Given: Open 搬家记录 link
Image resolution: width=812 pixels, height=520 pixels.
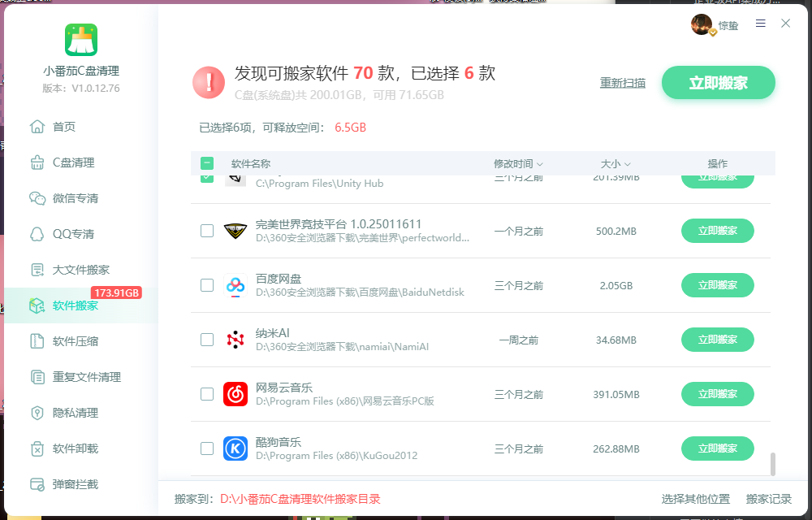Looking at the screenshot, I should coord(768,499).
